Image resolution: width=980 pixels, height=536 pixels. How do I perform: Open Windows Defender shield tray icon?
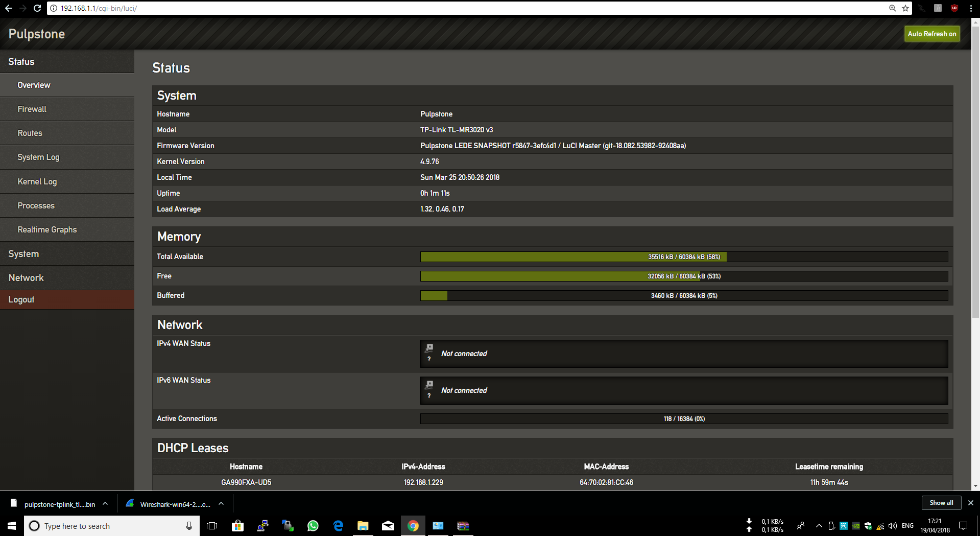[868, 526]
